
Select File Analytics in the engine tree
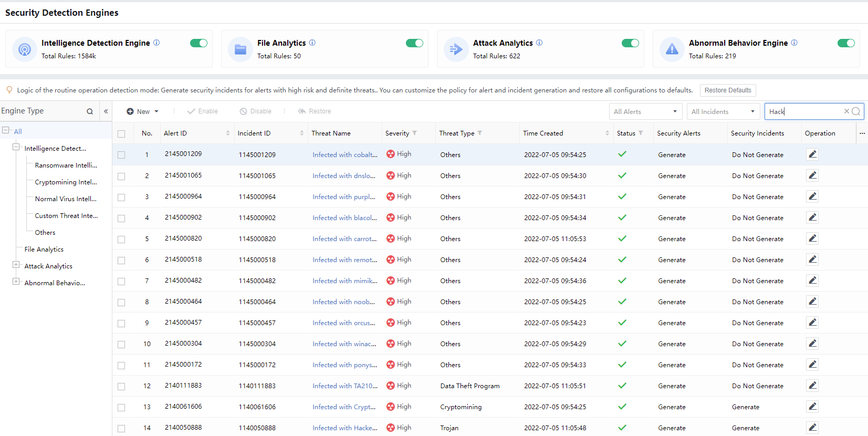tap(44, 250)
